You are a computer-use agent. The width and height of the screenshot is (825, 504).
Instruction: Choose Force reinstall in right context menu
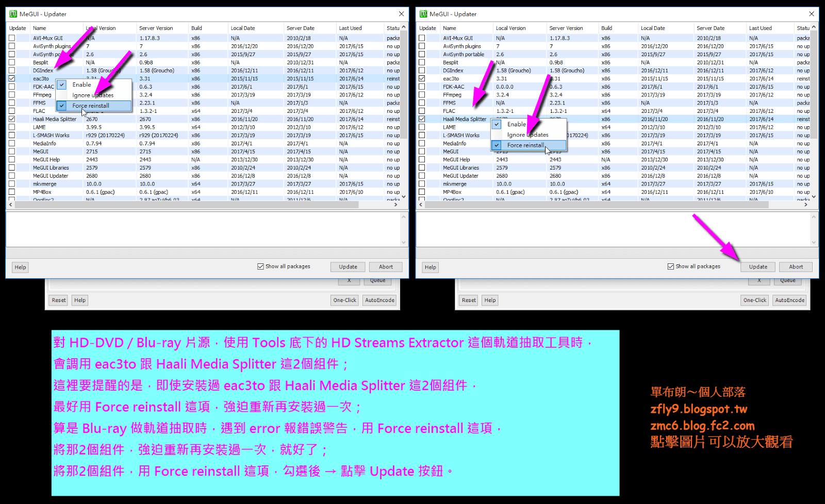(x=529, y=145)
